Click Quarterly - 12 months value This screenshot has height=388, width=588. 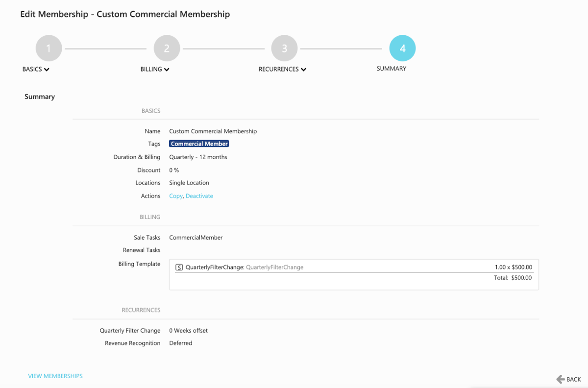click(x=198, y=157)
